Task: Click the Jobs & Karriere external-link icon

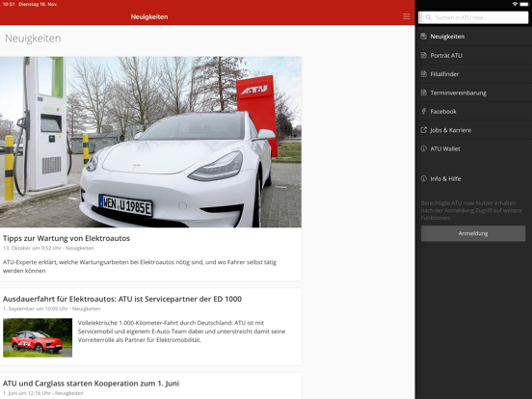Action: [423, 129]
